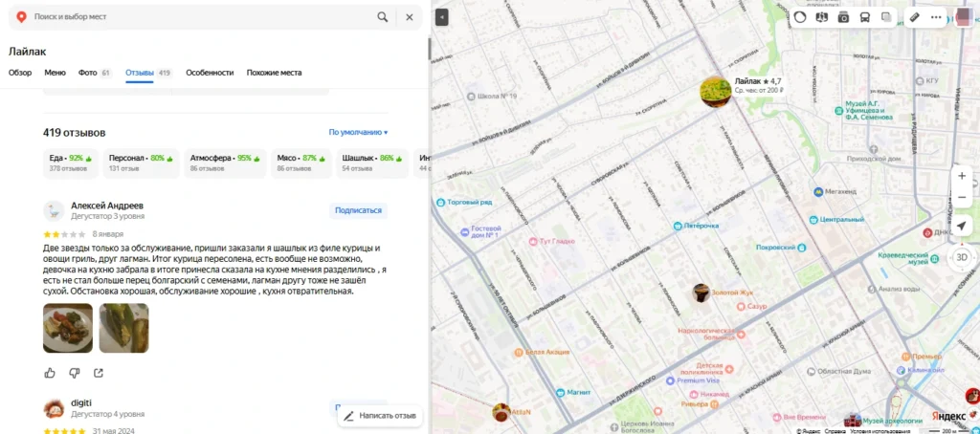
Task: Show photos layer camera icon
Action: [x=843, y=17]
